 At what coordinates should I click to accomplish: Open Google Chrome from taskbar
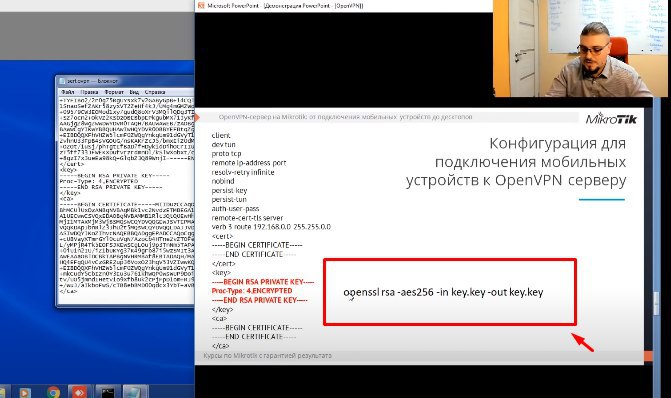point(53,392)
